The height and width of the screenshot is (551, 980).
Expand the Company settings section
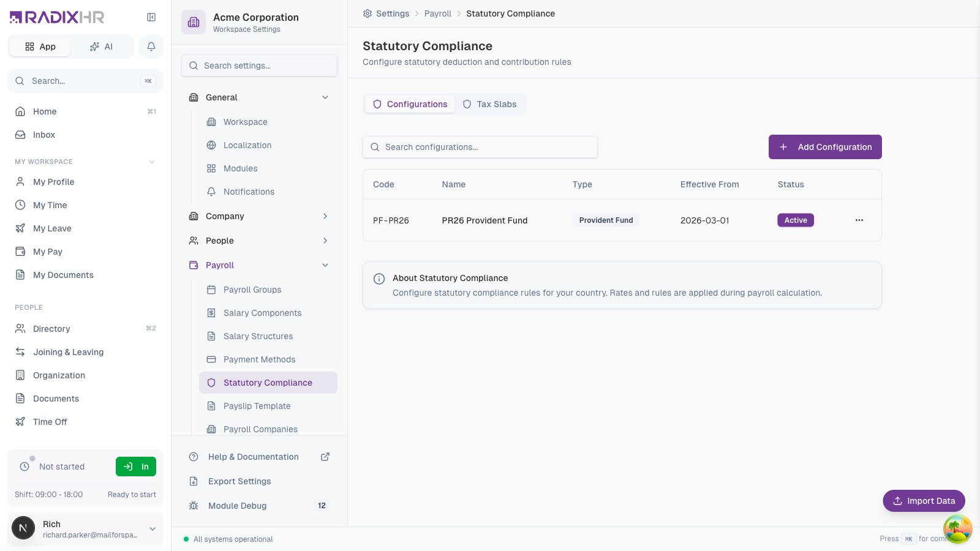pyautogui.click(x=325, y=216)
